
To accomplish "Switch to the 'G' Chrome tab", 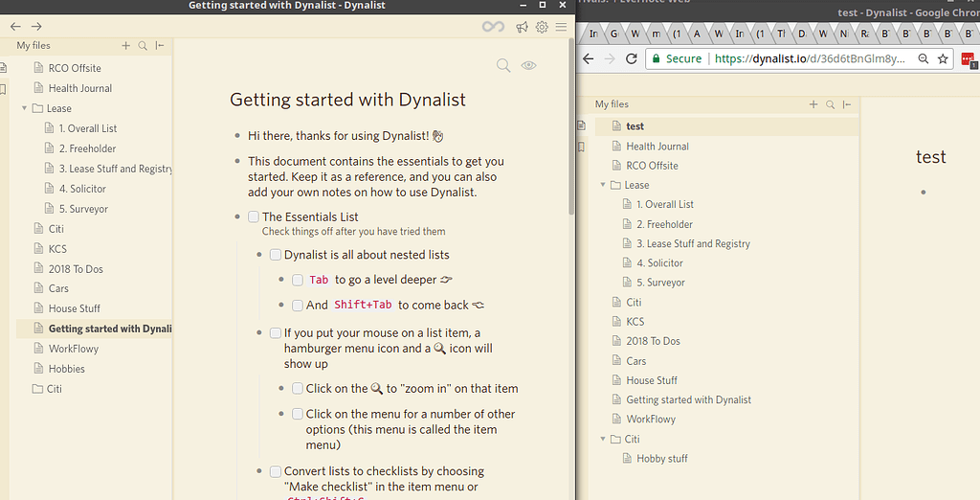I will (x=613, y=34).
